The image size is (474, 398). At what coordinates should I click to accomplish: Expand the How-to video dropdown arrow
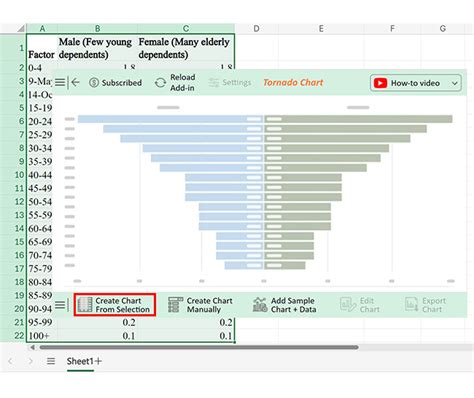pos(455,83)
